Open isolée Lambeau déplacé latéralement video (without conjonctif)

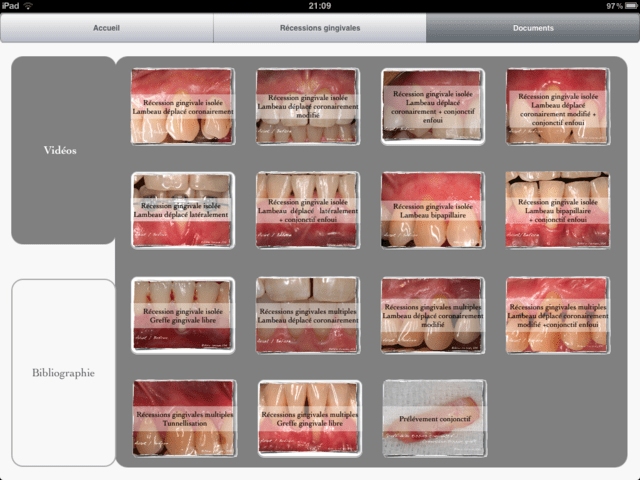tap(183, 211)
